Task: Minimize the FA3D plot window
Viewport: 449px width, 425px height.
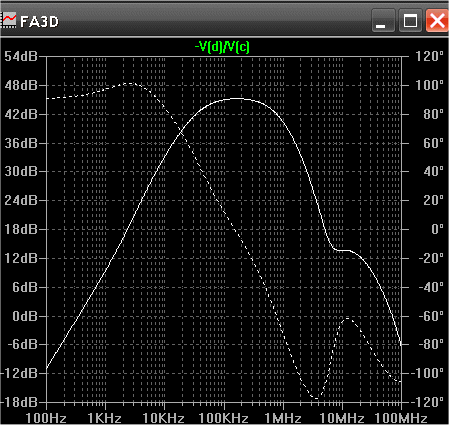Action: (x=383, y=21)
